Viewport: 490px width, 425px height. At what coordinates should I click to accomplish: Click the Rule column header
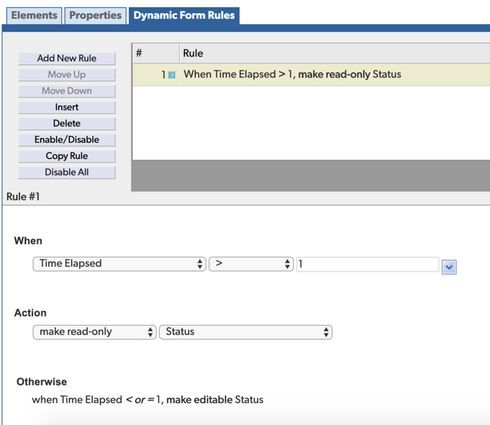pos(335,53)
